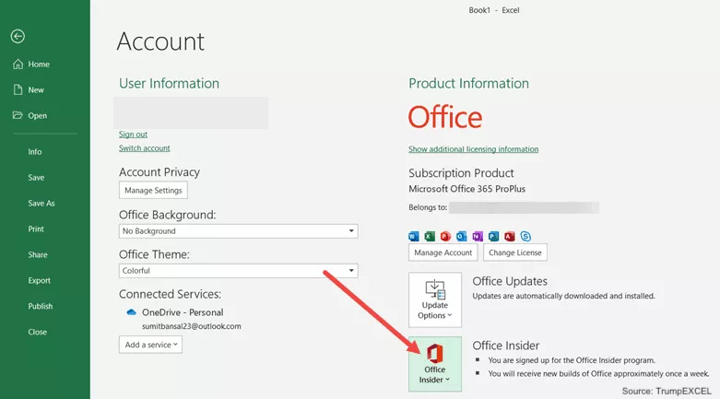Click the Product Information heading
This screenshot has width=720, height=399.
469,83
